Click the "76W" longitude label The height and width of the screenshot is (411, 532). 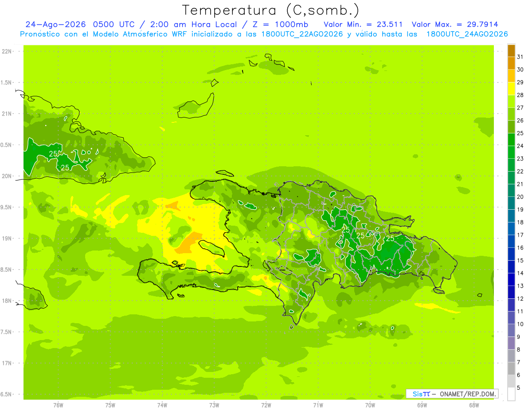(x=58, y=405)
